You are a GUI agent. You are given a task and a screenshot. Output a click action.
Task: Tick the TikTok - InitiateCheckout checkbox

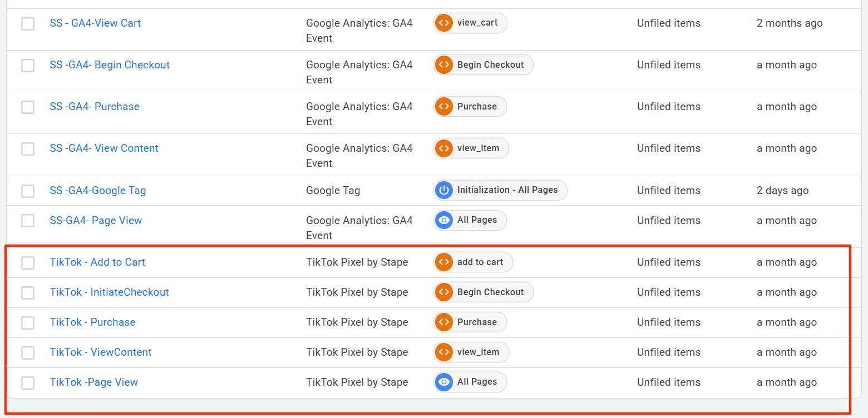point(28,292)
